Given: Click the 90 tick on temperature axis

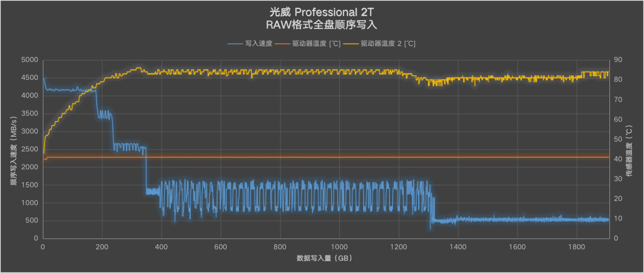Looking at the screenshot, I should (x=618, y=60).
